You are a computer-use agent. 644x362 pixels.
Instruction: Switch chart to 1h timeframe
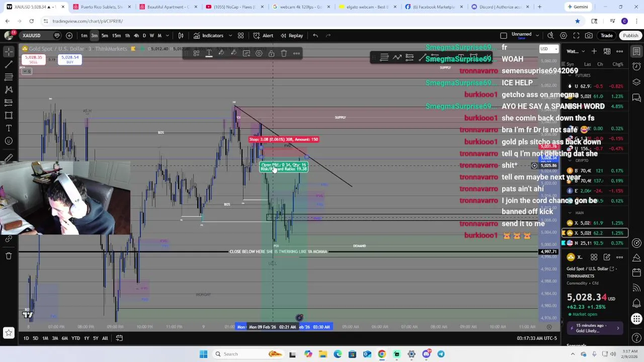(127, 36)
